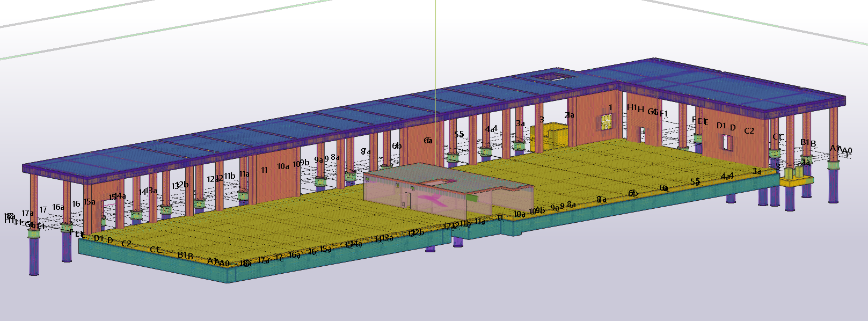This screenshot has width=868, height=321.
Task: Select the C2 grid label on the left deck edge
Action: (x=126, y=244)
